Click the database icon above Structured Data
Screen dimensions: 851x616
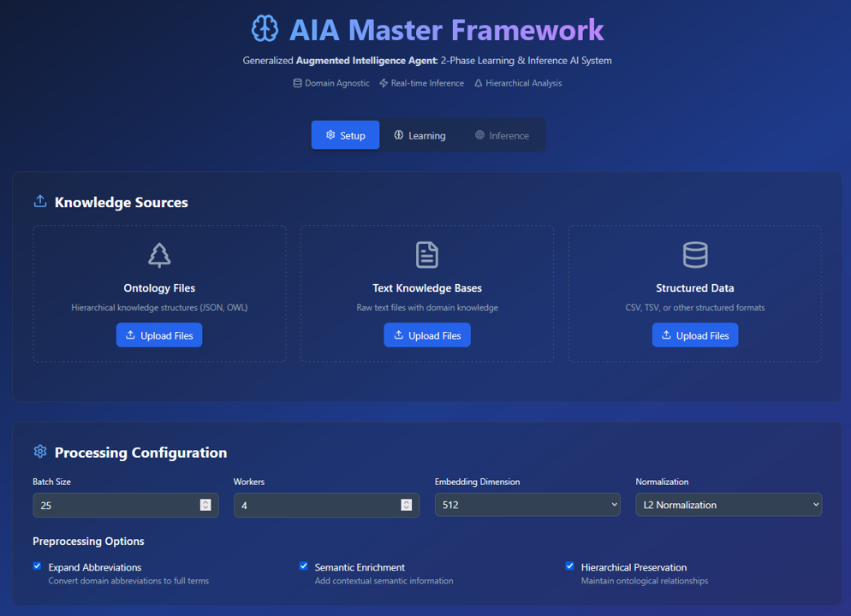tap(694, 254)
